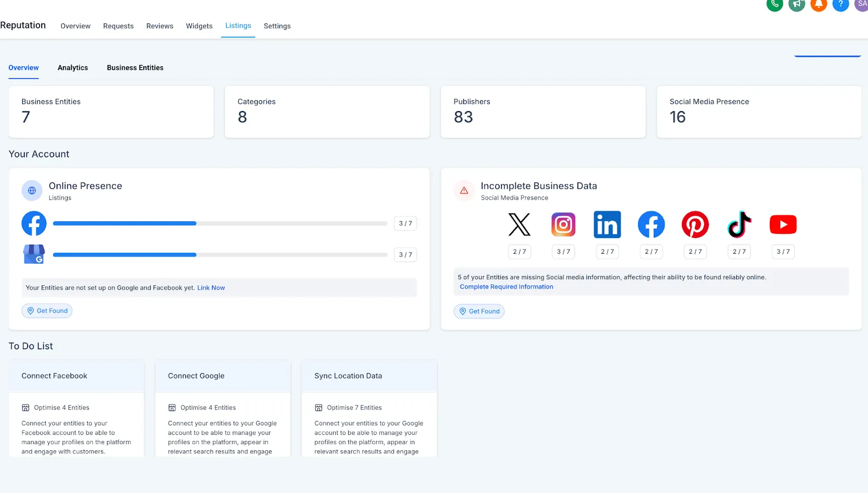Click the blue help question mark icon

(x=840, y=4)
